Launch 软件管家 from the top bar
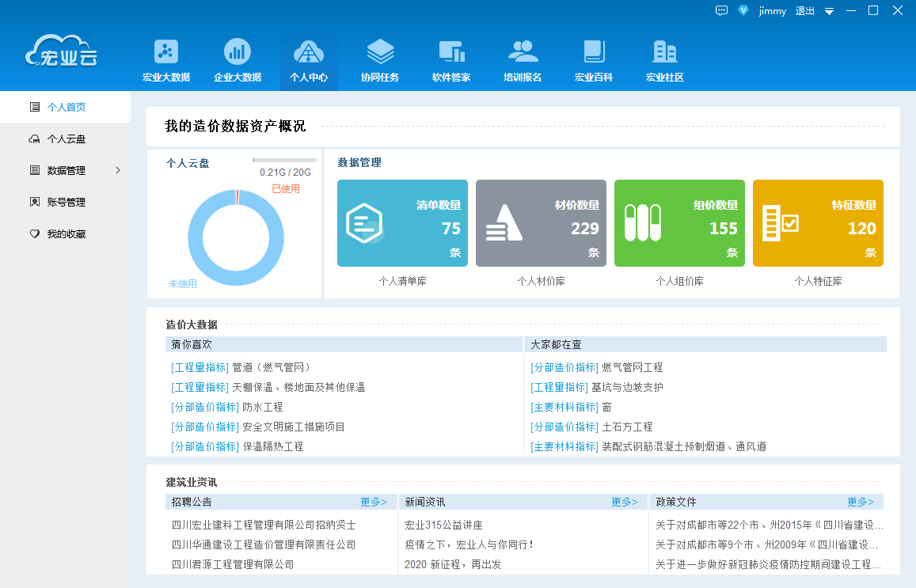The height and width of the screenshot is (588, 916). (451, 59)
